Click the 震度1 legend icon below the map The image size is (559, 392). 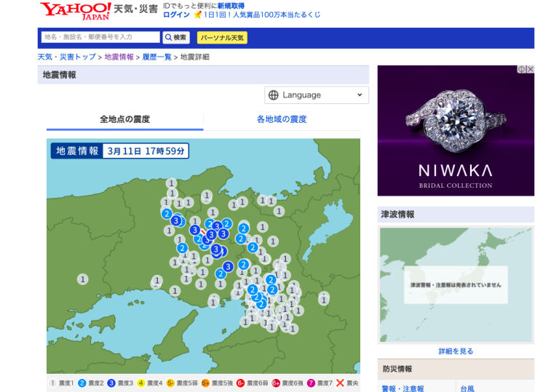click(52, 383)
